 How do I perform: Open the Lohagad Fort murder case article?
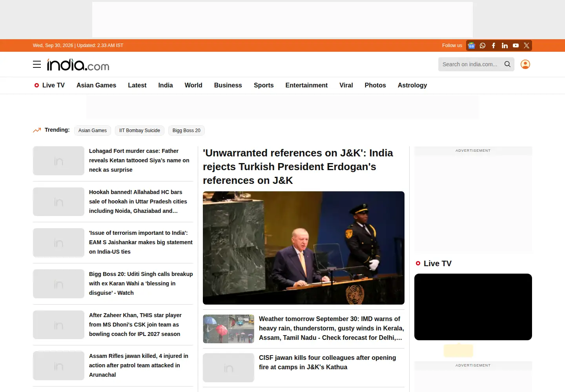(139, 160)
